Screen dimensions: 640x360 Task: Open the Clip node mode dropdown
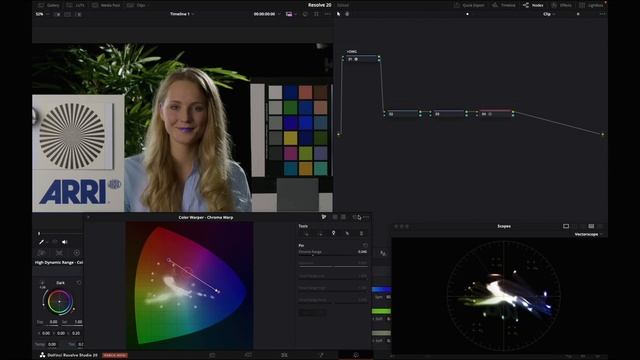point(549,14)
